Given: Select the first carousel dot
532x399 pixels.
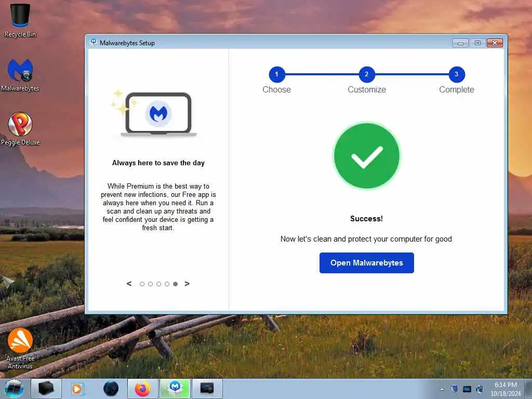Looking at the screenshot, I should [142, 284].
